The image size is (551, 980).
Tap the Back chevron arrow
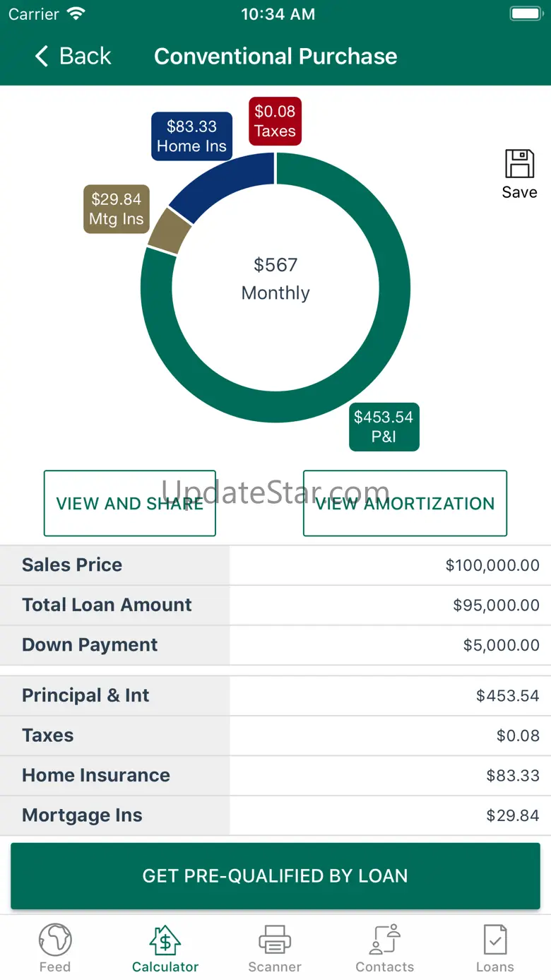[x=42, y=57]
